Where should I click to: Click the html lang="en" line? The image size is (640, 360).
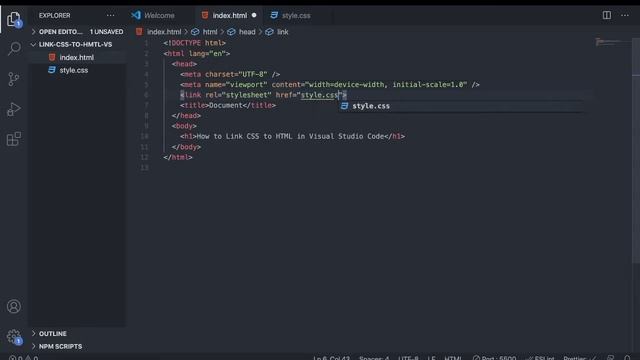[x=197, y=53]
